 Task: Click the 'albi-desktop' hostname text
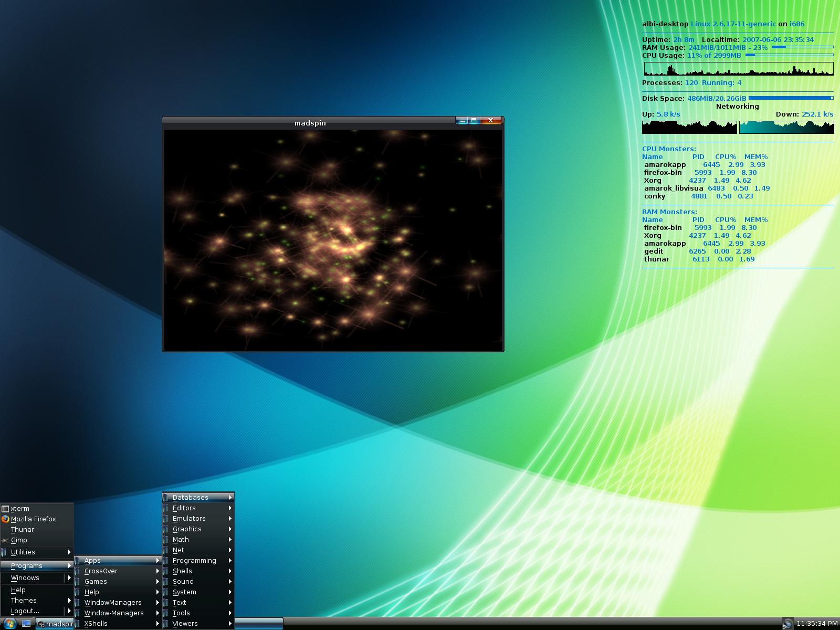click(665, 24)
